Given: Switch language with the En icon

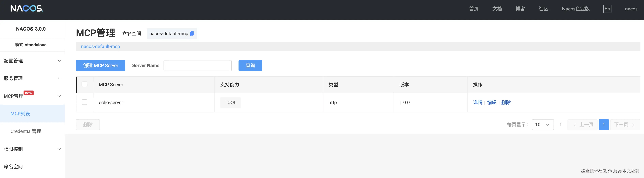Looking at the screenshot, I should [x=607, y=9].
